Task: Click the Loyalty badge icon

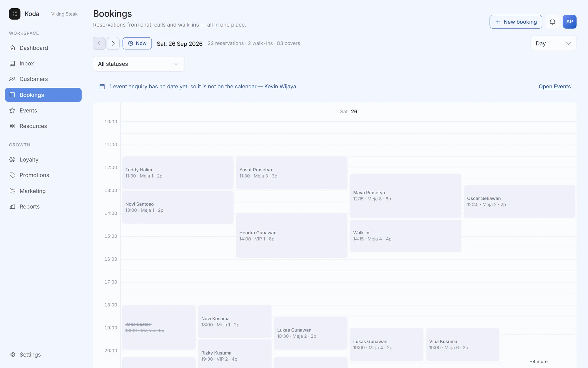Action: pyautogui.click(x=12, y=160)
